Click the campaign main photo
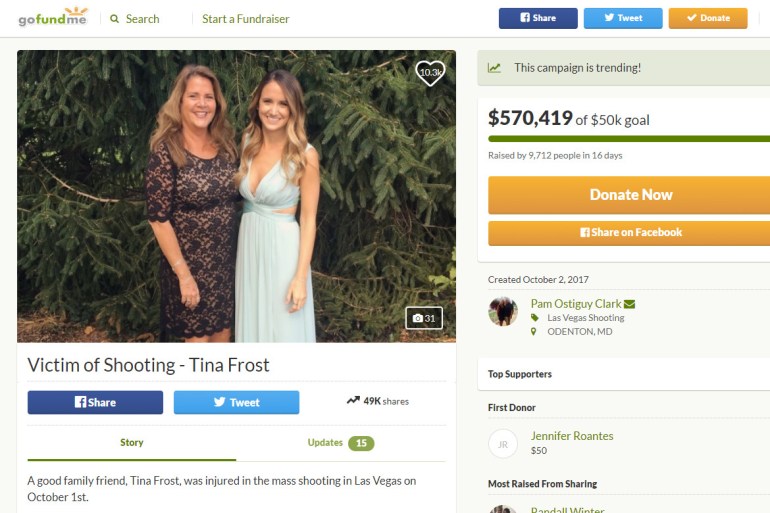Viewport: 770px width, 513px height. click(236, 196)
